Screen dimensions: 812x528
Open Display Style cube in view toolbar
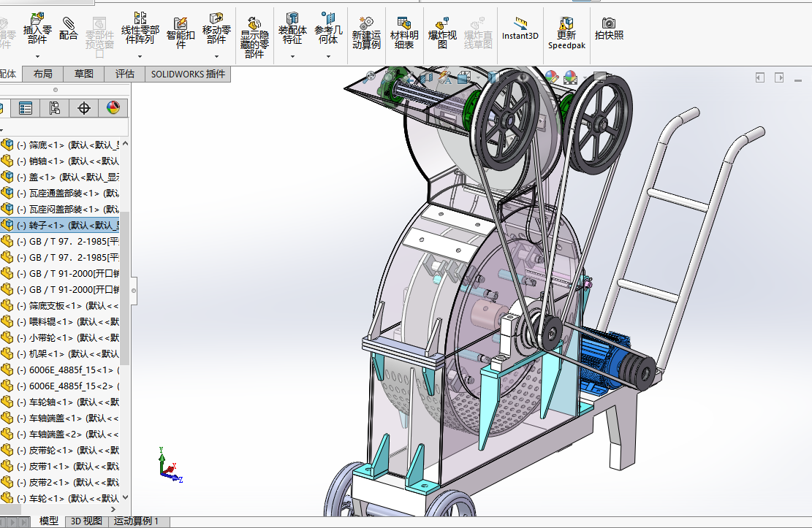(x=493, y=77)
